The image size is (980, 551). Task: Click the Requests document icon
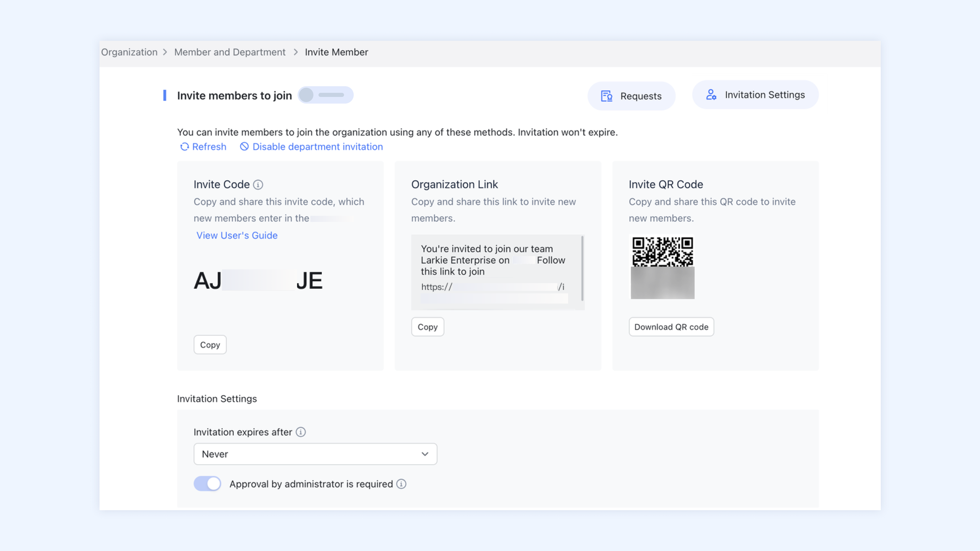tap(606, 96)
